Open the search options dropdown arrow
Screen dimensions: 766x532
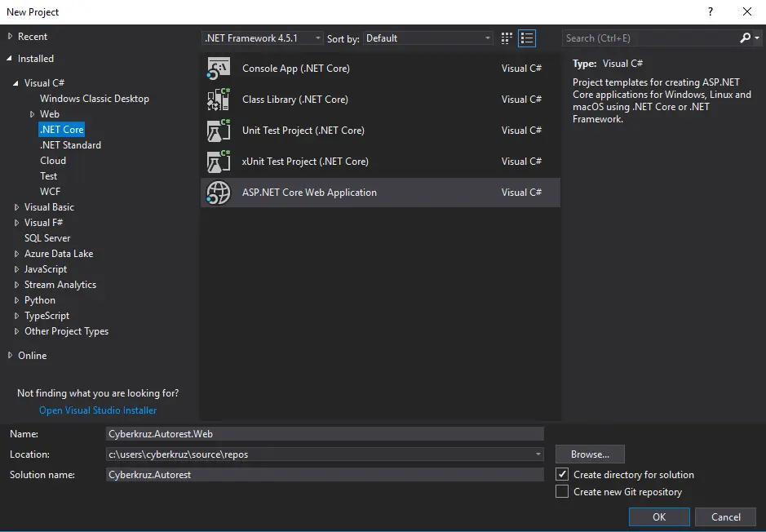coord(757,38)
